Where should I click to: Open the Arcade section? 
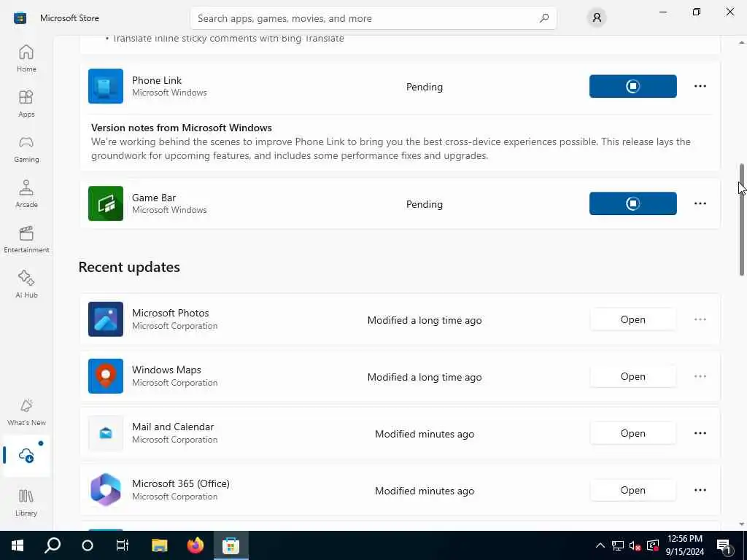point(26,194)
